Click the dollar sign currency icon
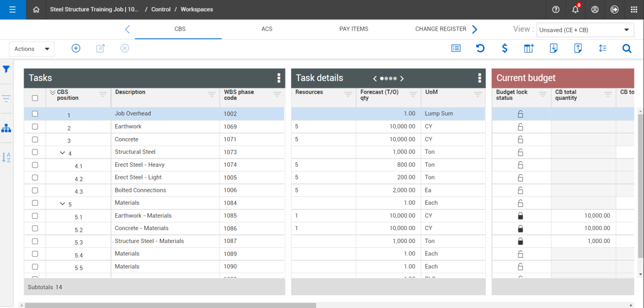The image size is (644, 308). [504, 48]
